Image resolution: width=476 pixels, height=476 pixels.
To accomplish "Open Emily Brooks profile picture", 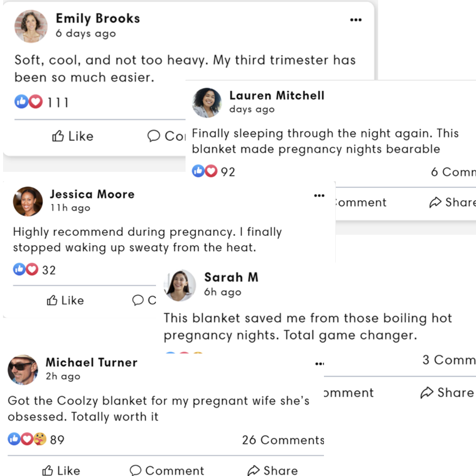I will pos(31,26).
